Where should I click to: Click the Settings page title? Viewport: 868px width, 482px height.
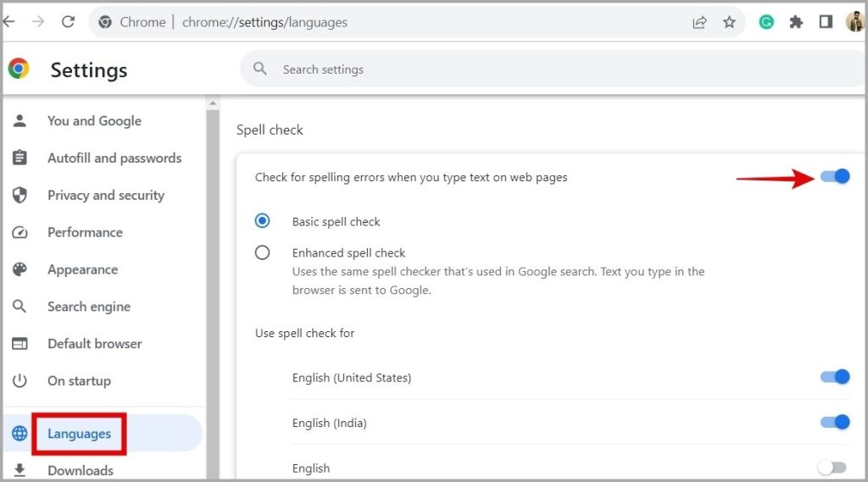click(88, 69)
